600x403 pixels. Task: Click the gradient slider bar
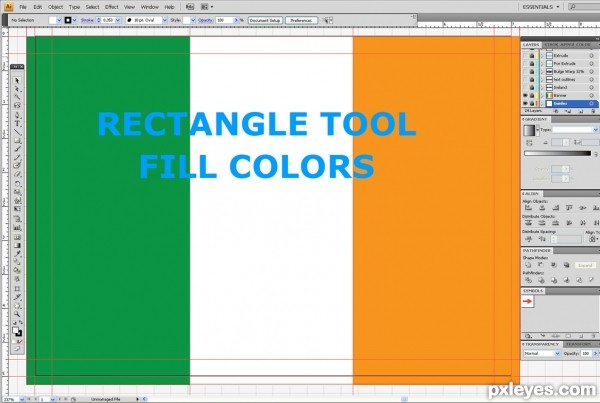557,153
